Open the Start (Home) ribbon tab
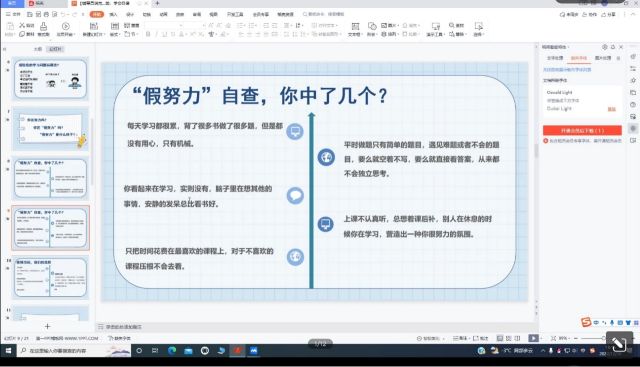 coord(97,14)
